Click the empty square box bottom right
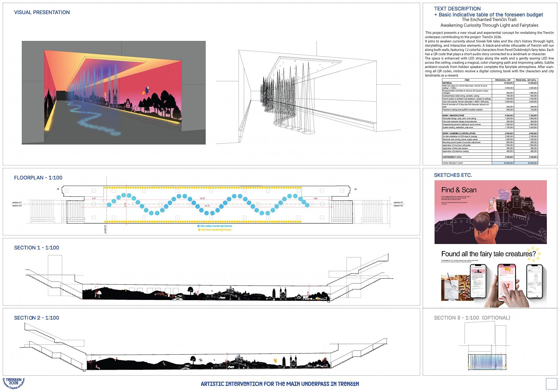560x392 pixels. 551,384
